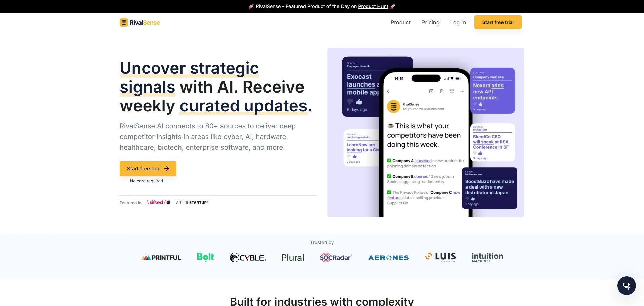The height and width of the screenshot is (306, 644).
Task: Tick the green checkbox beside Company A
Action: (x=389, y=161)
